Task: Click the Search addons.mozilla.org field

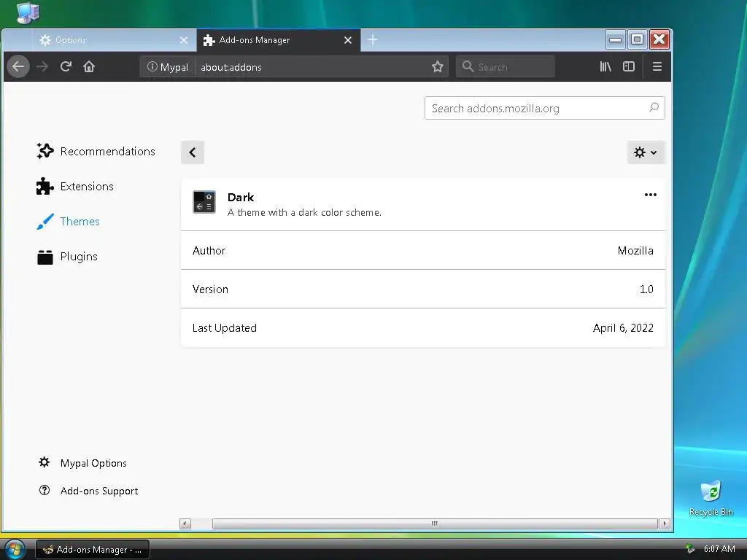Action: (544, 108)
